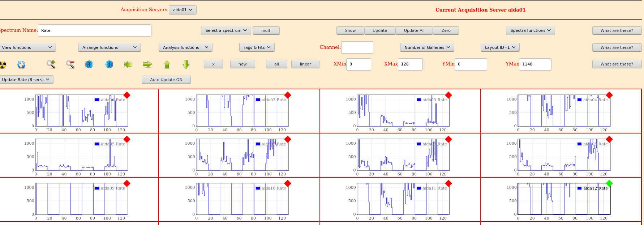Screen dimensions: 644x225
Task: Zoom in with the magnifier plus icon
Action: [x=51, y=64]
